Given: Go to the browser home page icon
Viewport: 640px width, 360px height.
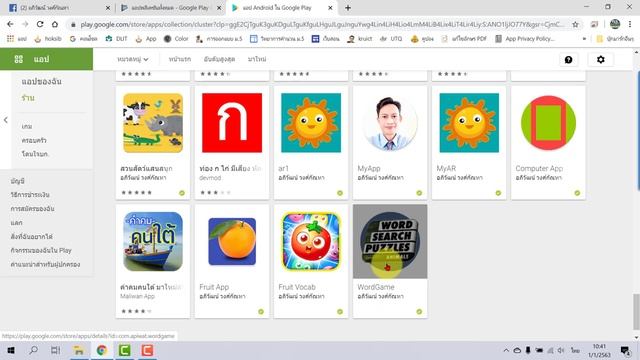Looking at the screenshot, I should pos(55,24).
